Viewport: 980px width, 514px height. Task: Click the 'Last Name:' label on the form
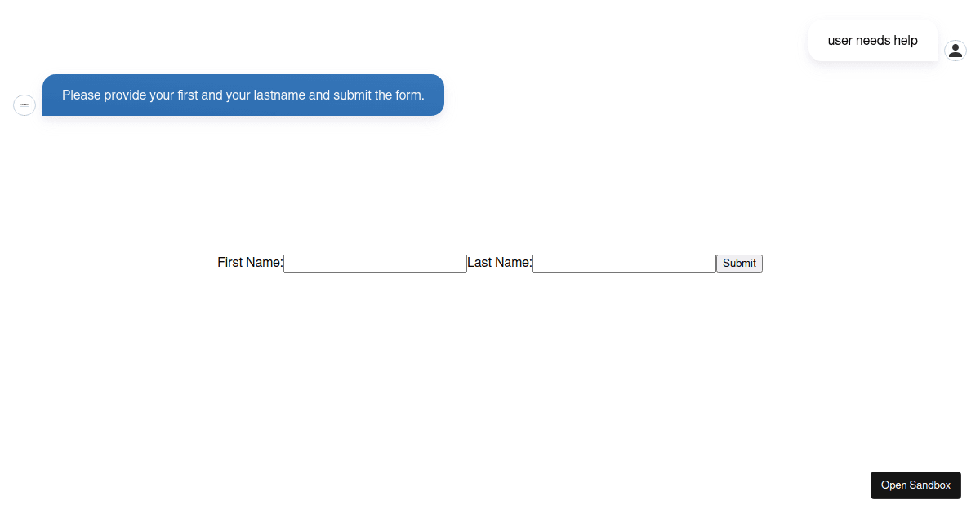click(x=499, y=262)
